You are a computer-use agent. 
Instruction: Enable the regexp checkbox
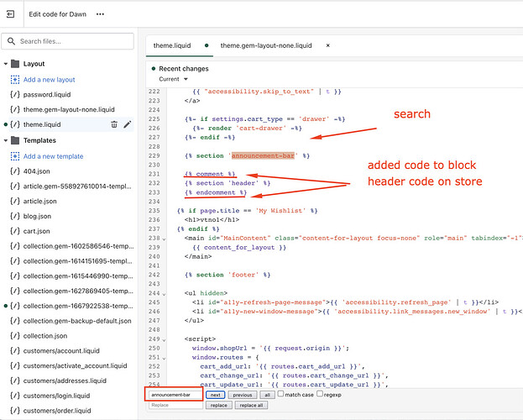click(x=320, y=394)
